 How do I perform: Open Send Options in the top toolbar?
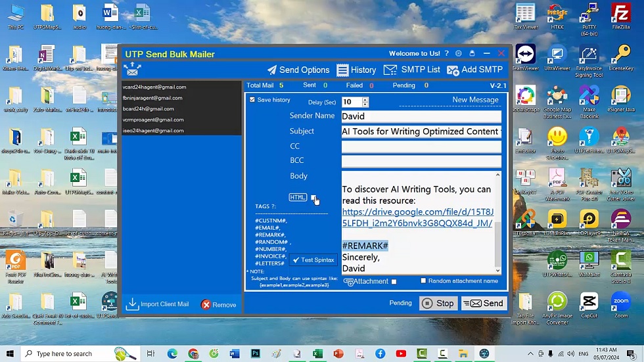[x=298, y=70]
